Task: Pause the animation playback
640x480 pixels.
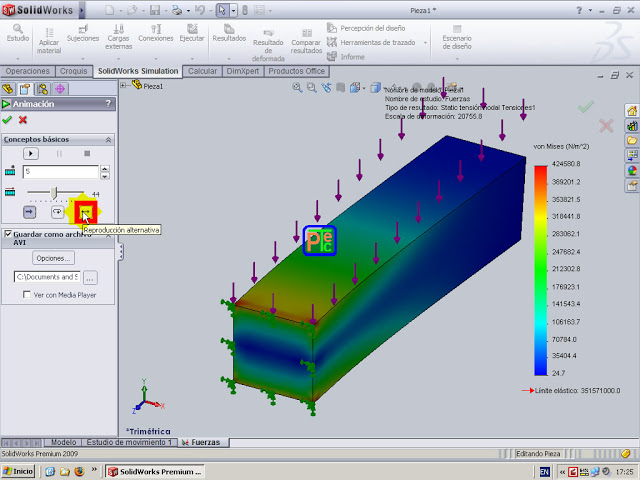Action: pos(59,153)
